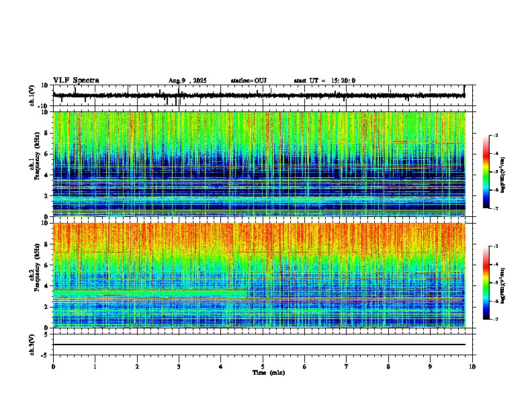Click the "station=OUI" header label
Viewport: 532px width, 411px height.
(249, 81)
